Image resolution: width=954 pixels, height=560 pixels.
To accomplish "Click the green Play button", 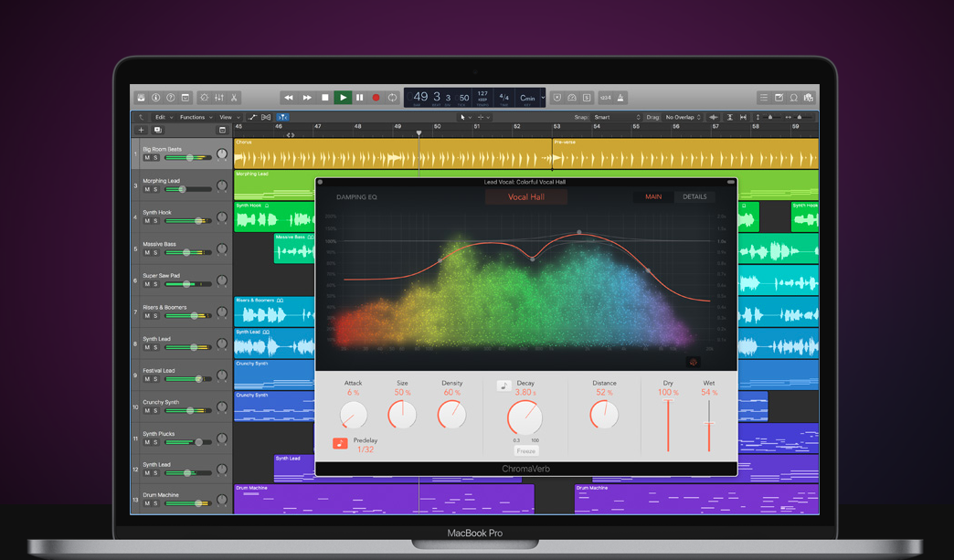I will click(x=344, y=97).
